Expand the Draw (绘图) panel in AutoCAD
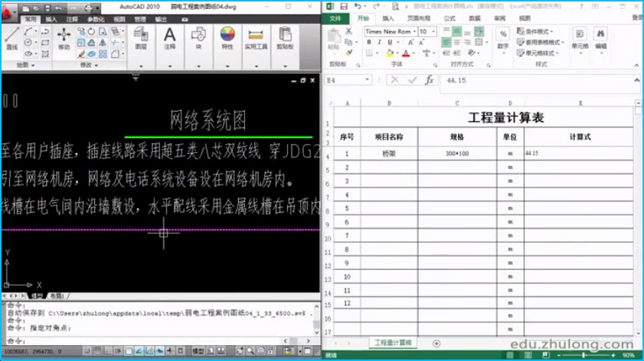 26,65
